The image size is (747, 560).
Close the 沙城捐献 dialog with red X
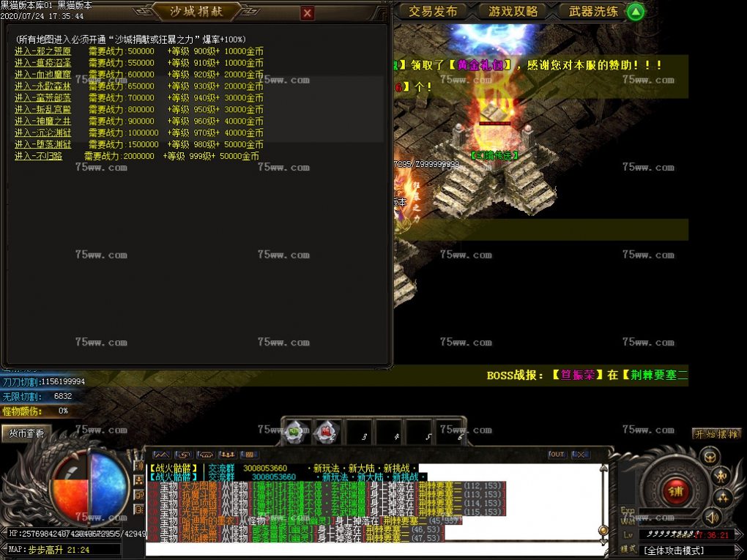point(308,13)
